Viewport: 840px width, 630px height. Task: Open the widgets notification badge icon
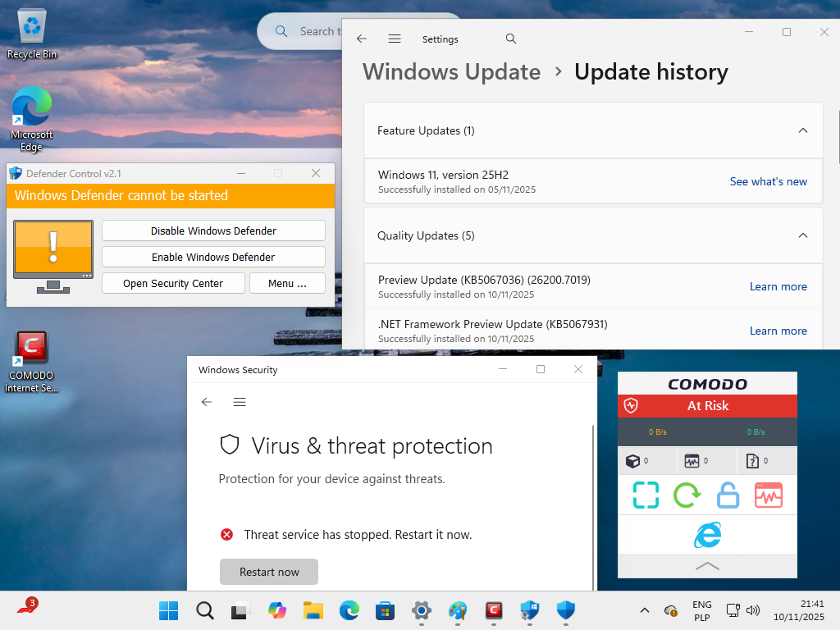click(27, 606)
